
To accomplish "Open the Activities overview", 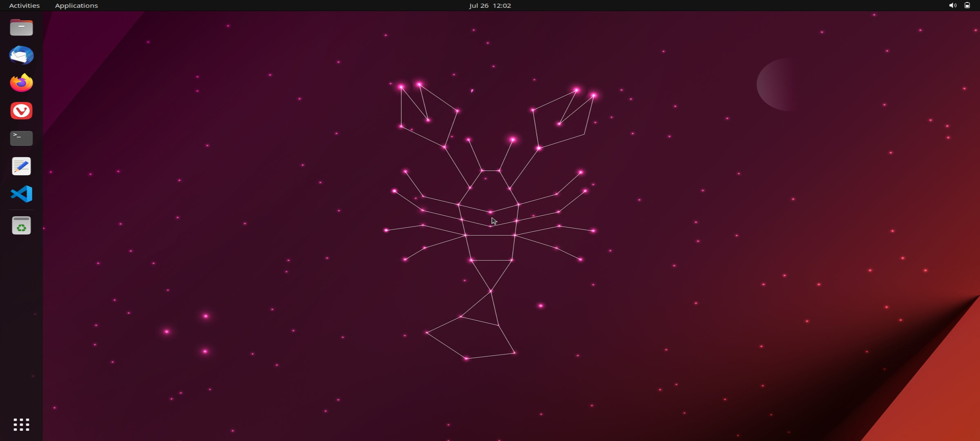I will (x=24, y=5).
